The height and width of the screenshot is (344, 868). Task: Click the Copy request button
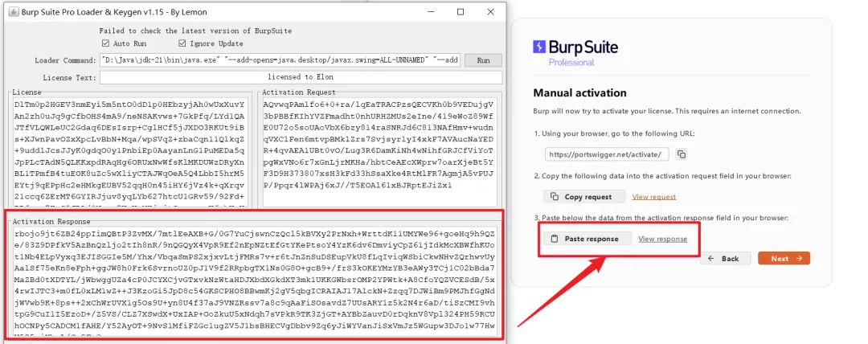[584, 197]
